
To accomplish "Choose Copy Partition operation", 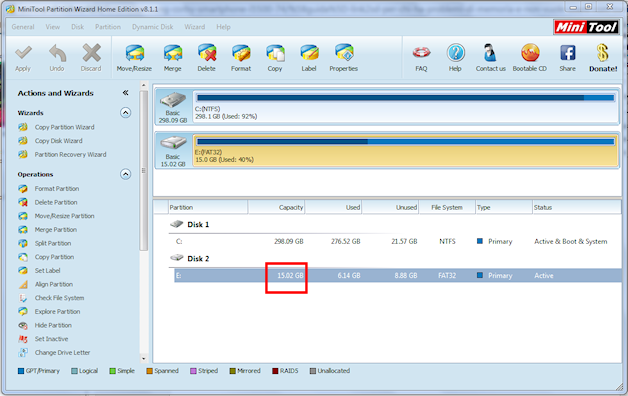I will tap(54, 257).
